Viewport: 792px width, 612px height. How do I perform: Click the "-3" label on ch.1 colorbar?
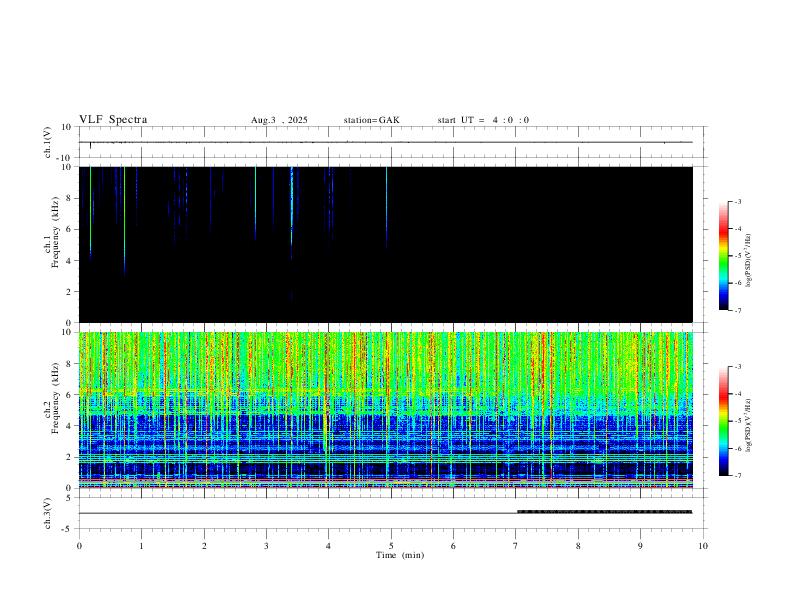(x=737, y=201)
